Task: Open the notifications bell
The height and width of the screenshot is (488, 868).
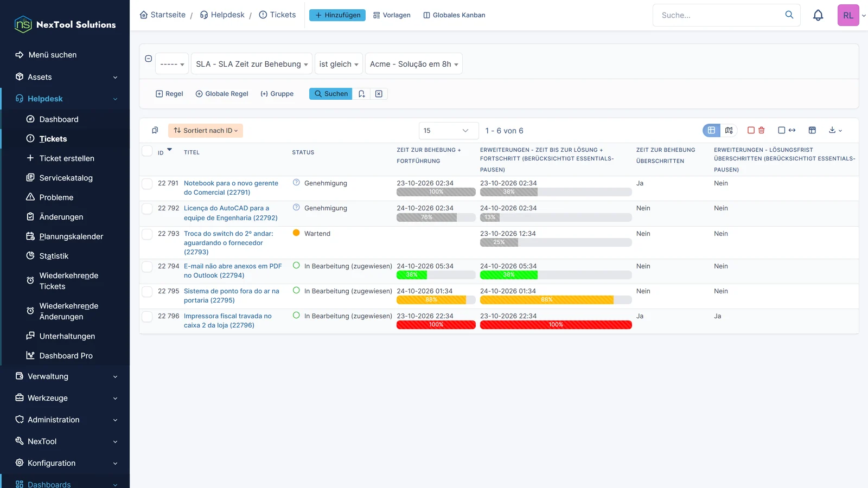Action: 818,15
